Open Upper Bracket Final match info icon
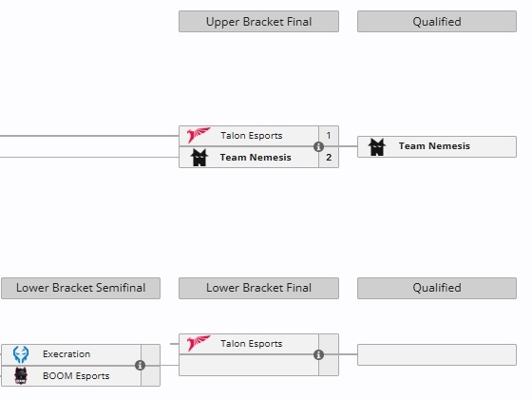This screenshot has width=532, height=399. click(318, 147)
